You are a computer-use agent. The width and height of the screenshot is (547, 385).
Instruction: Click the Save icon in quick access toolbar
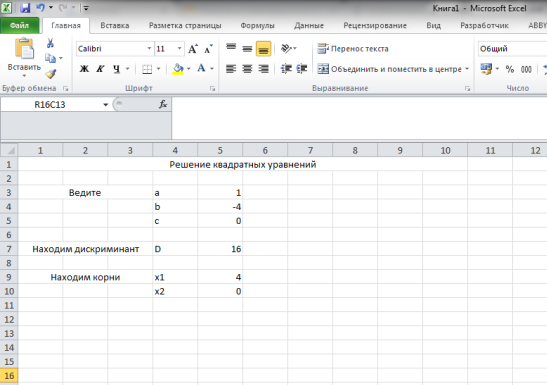pos(25,8)
